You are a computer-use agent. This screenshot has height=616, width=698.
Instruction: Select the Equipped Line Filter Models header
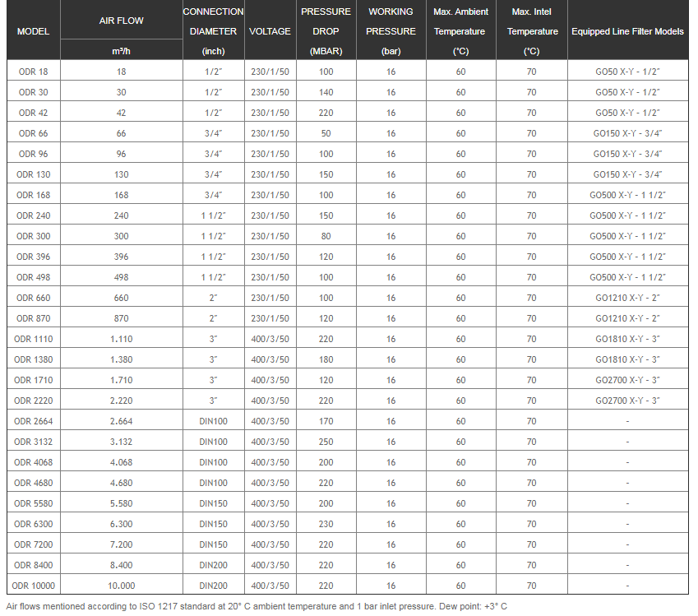[x=627, y=31]
